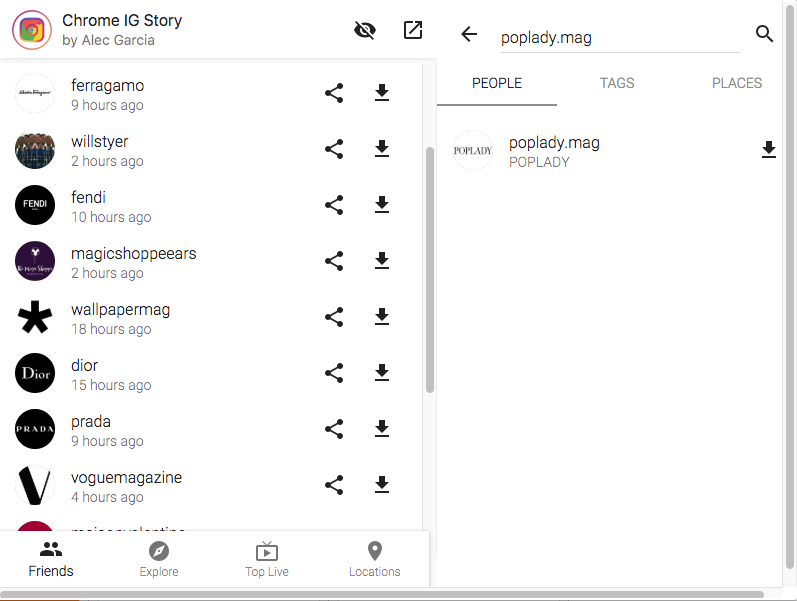This screenshot has width=797, height=601.
Task: Toggle anonymous viewing eye icon
Action: click(365, 30)
